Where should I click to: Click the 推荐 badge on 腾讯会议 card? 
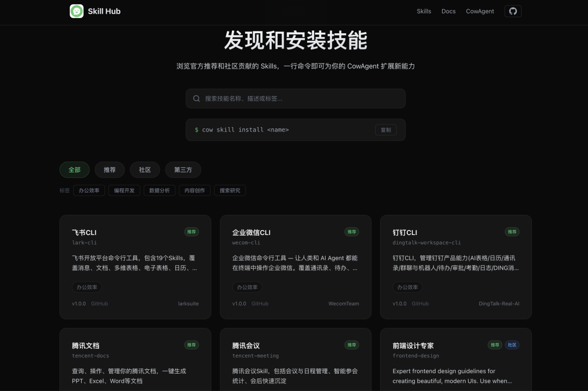click(352, 345)
